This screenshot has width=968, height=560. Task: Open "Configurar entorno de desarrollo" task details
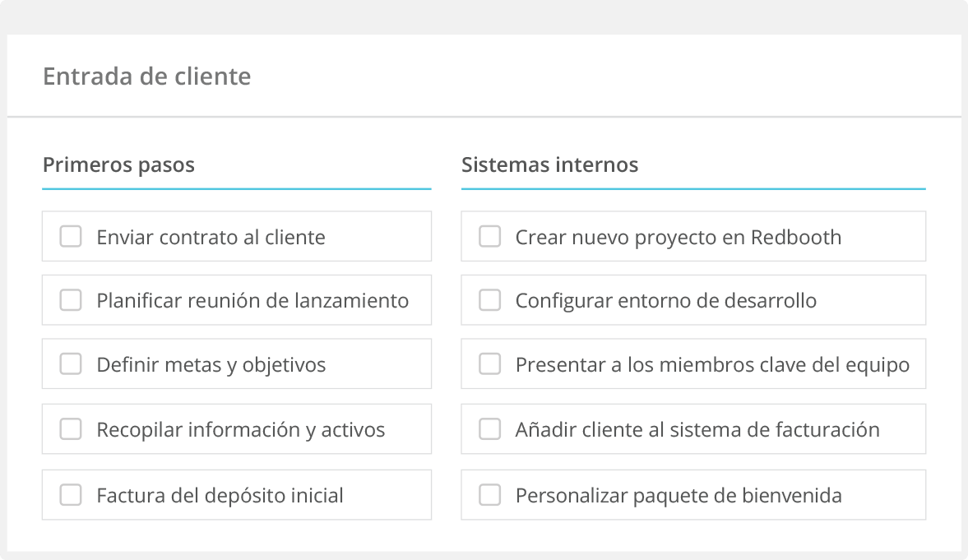point(666,300)
